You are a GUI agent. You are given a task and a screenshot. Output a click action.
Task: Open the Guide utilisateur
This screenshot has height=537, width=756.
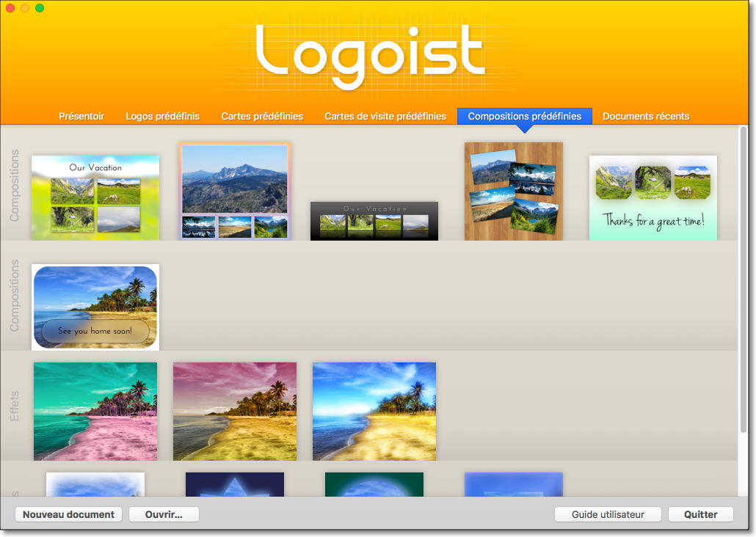pyautogui.click(x=608, y=514)
